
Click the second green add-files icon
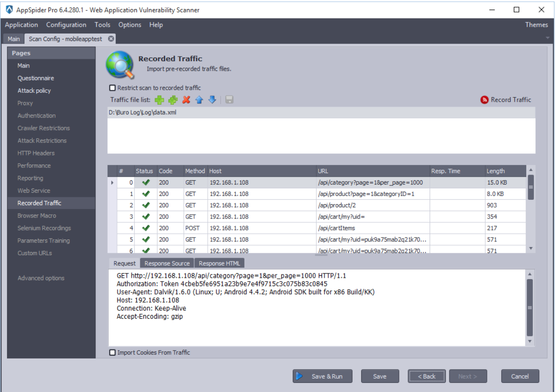click(x=173, y=100)
